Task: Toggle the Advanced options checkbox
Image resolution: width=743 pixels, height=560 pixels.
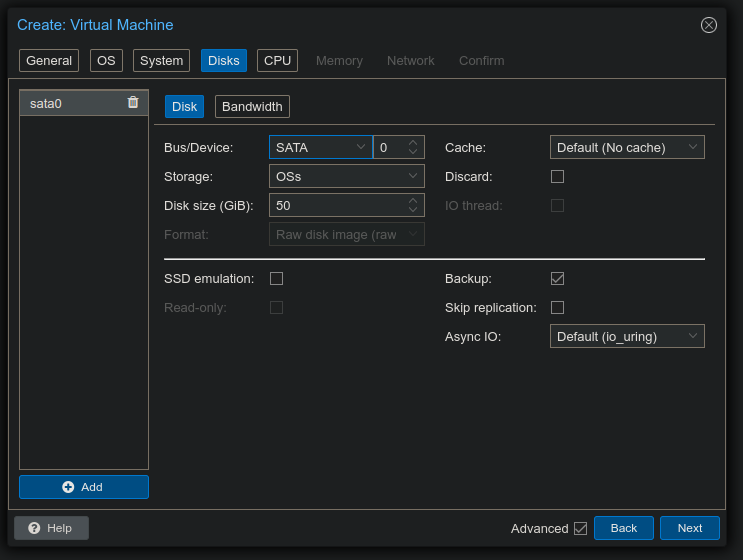Action: (580, 528)
